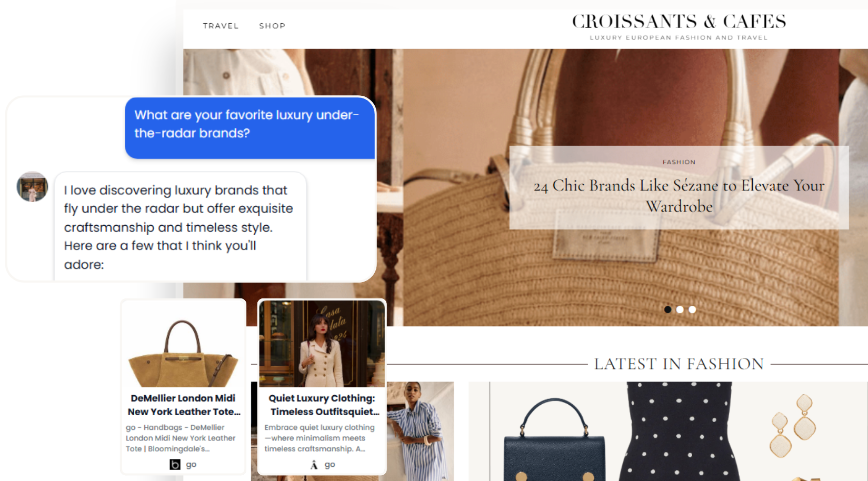The image size is (868, 481).
Task: Click the Bloomingdale's b icon
Action: [175, 465]
